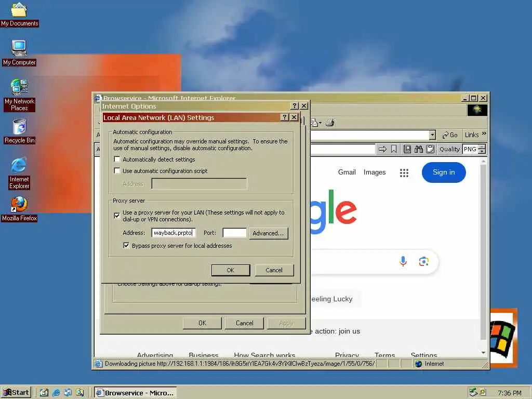Open the Settings footer link
The height and width of the screenshot is (399, 532).
(424, 354)
